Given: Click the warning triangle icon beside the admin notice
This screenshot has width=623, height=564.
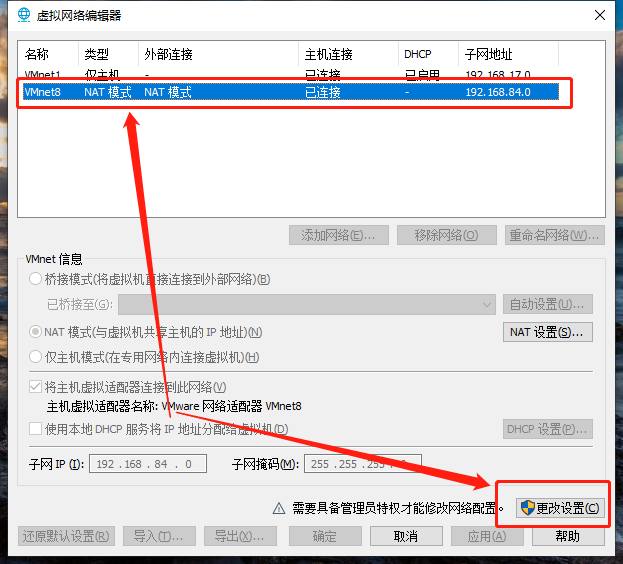Looking at the screenshot, I should pos(279,508).
